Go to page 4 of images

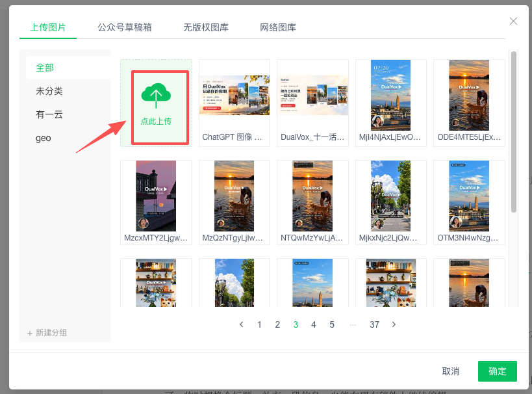314,324
